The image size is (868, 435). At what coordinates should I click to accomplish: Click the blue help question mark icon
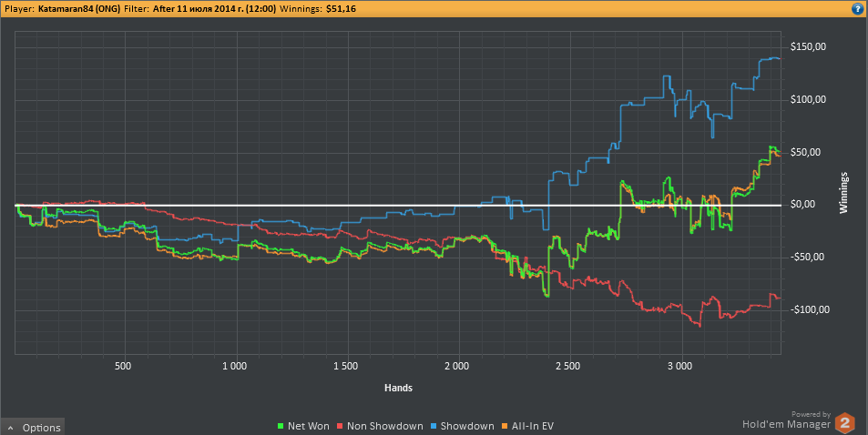(857, 8)
